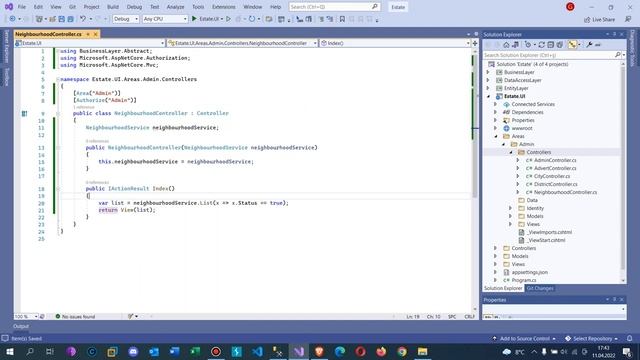Open Google Chrome from the taskbar
The image size is (640, 360).
coord(402,351)
